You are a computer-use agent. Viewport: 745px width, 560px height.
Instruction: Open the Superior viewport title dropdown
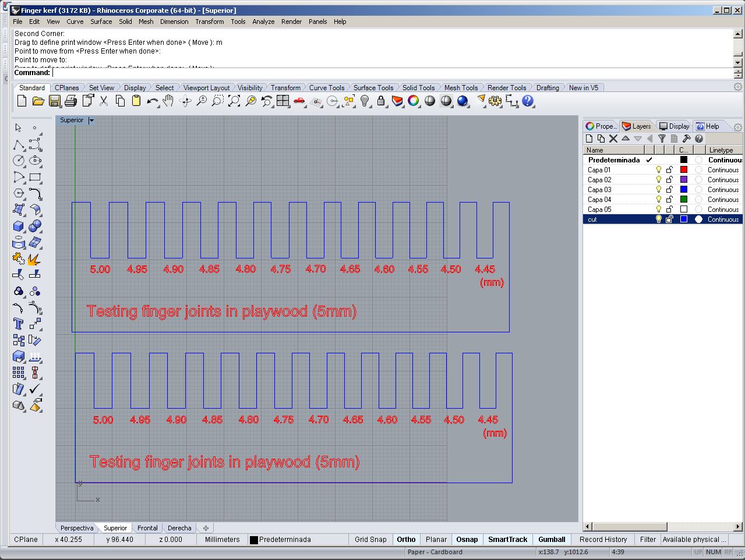tap(91, 120)
